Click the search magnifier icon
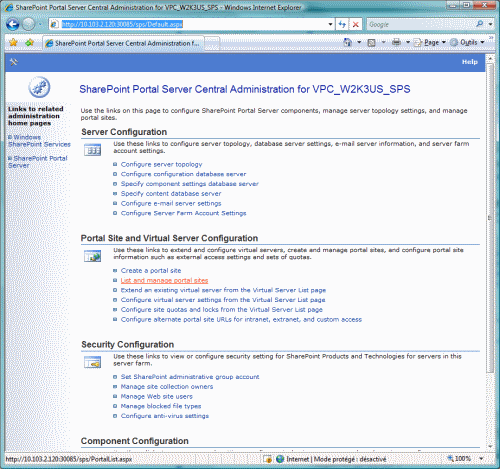 coord(480,24)
